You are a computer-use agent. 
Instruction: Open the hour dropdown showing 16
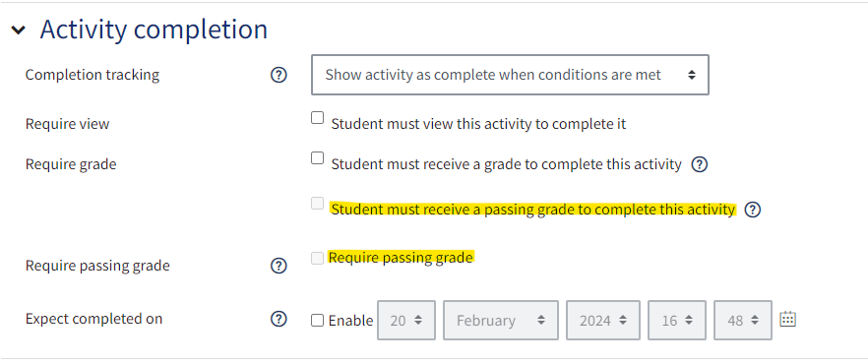point(677,321)
